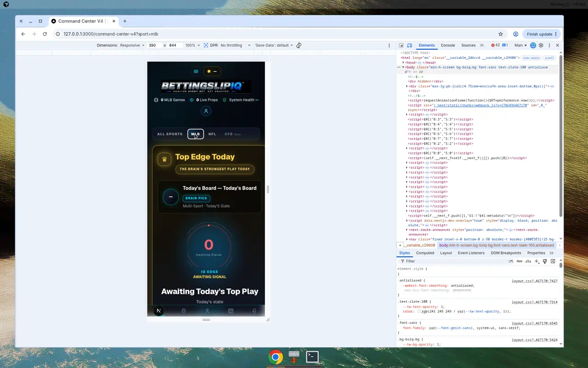This screenshot has width=588, height=368.
Task: Close the DevTools panel
Action: tap(558, 46)
